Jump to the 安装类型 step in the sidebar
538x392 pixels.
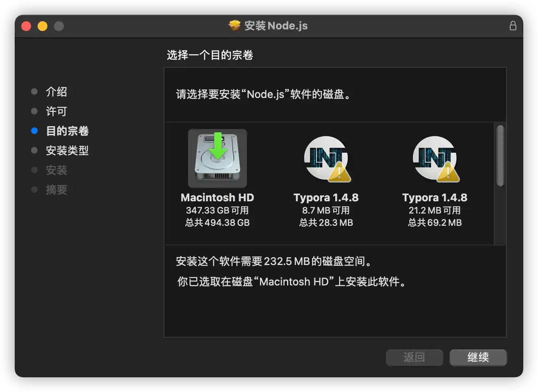click(67, 151)
